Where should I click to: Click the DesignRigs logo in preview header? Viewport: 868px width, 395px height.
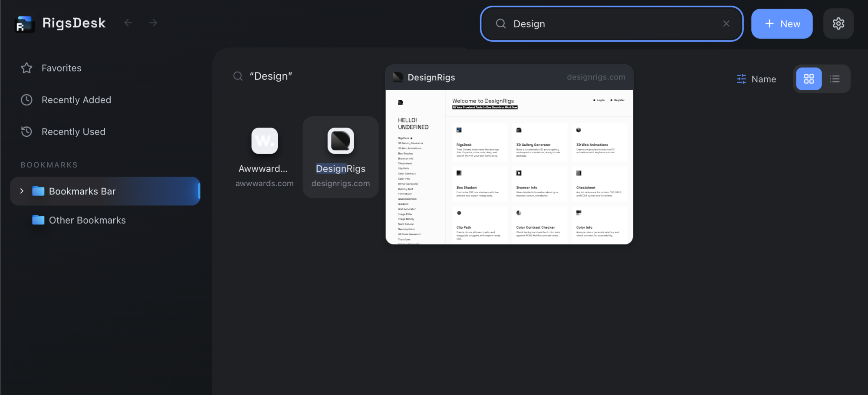pos(398,77)
